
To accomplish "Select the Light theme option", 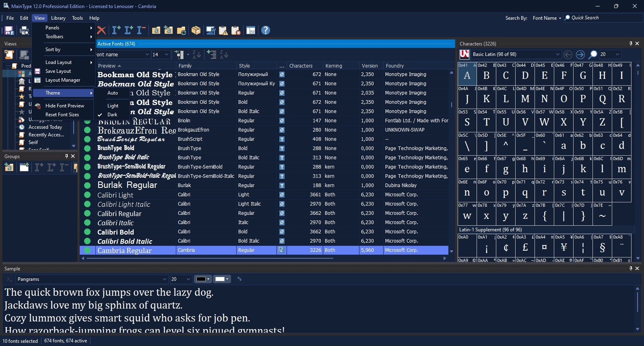I will pos(113,106).
